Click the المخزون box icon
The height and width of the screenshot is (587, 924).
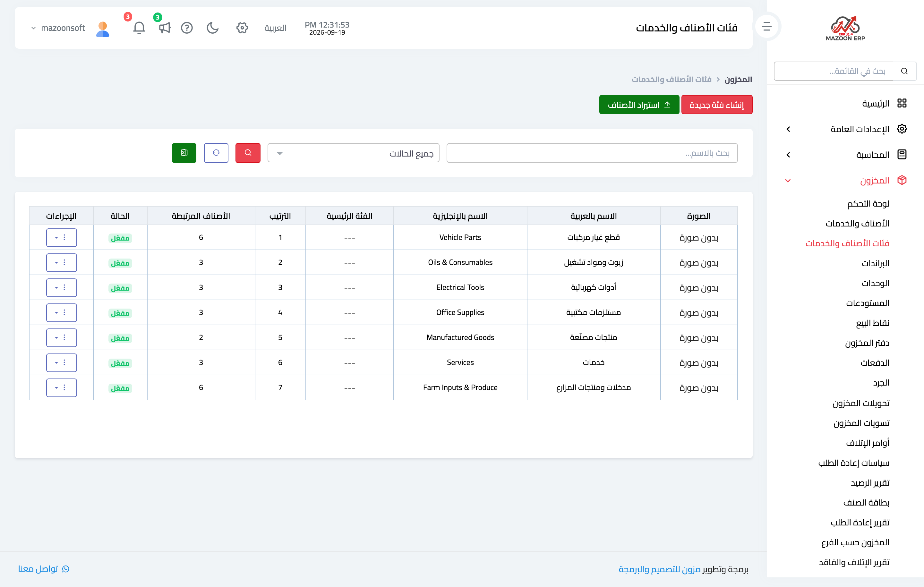[x=902, y=180]
